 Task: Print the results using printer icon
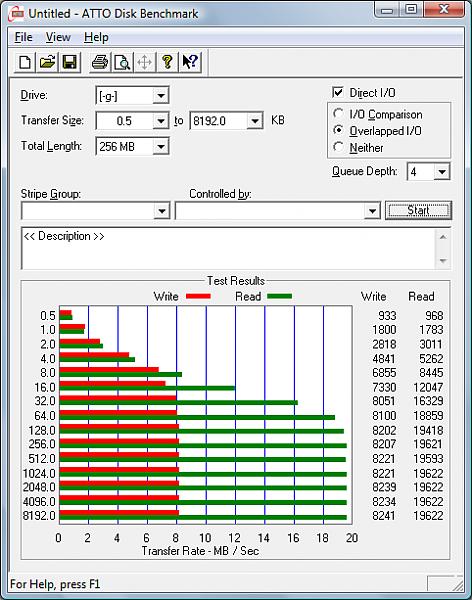(x=100, y=62)
